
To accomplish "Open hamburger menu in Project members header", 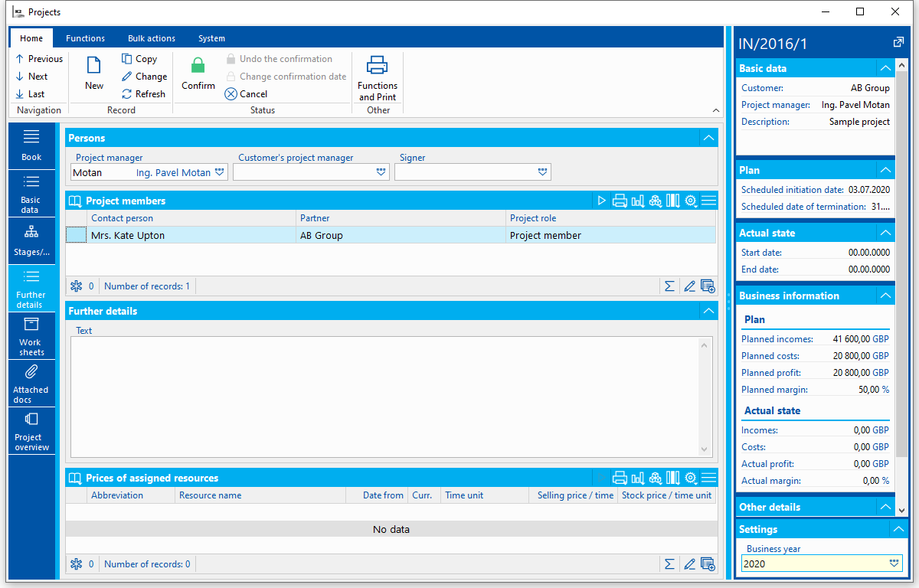I will click(708, 201).
